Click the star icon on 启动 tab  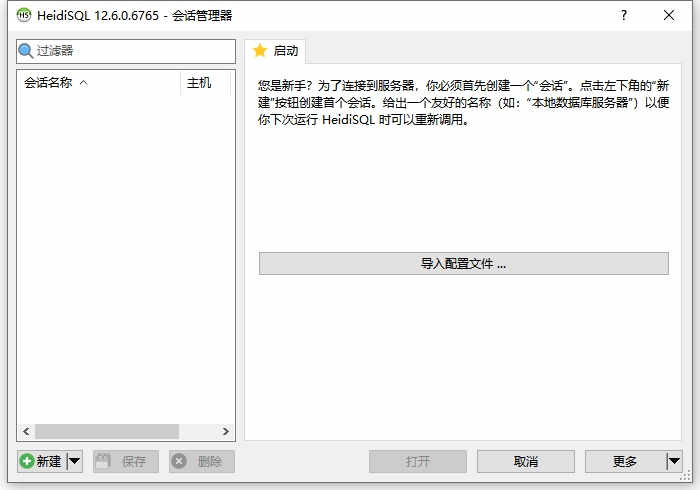tap(260, 50)
